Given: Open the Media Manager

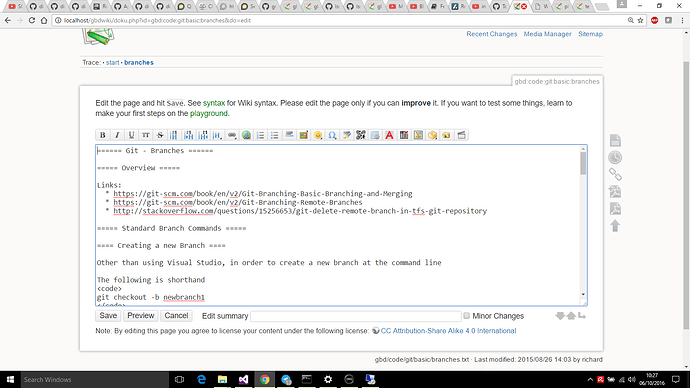Looking at the screenshot, I should coord(547,34).
